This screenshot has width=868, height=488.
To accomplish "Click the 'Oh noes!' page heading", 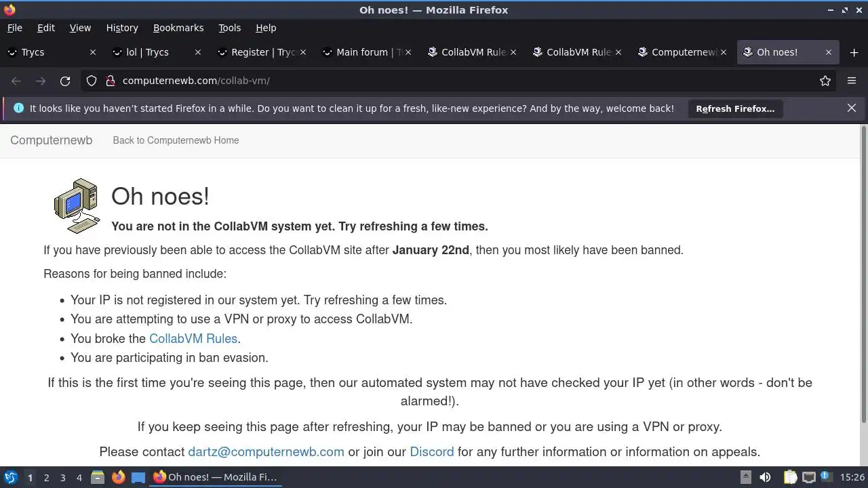I will (160, 196).
